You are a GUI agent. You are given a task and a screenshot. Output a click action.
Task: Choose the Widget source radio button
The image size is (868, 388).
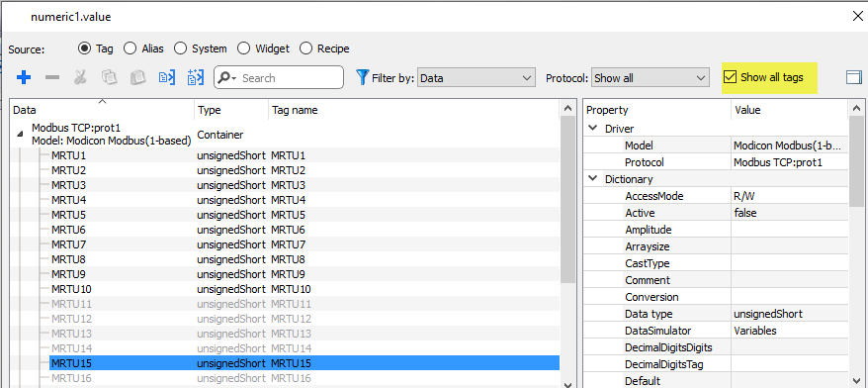pos(243,48)
